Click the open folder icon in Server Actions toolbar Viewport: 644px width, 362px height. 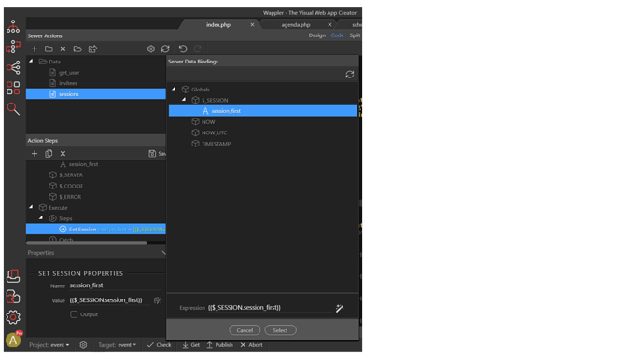[77, 49]
